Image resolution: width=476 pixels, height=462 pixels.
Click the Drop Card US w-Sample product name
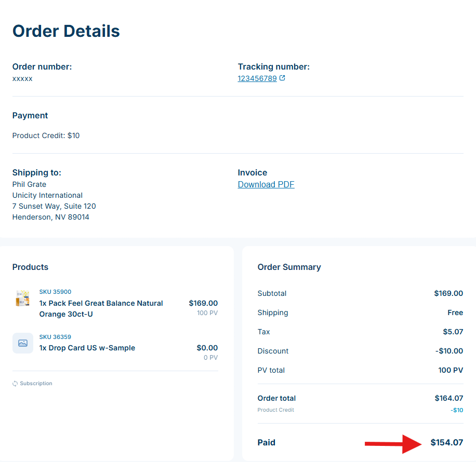[87, 348]
